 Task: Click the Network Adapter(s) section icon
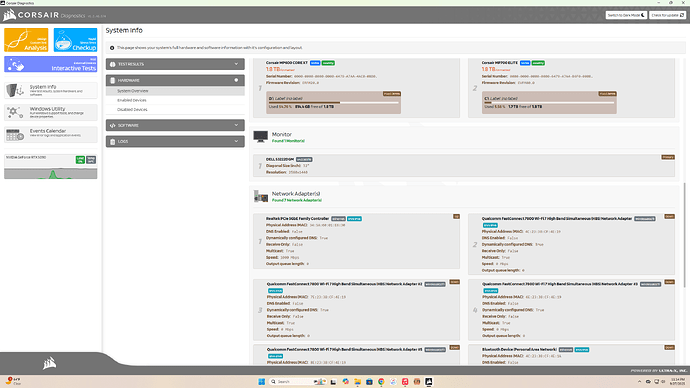coord(261,196)
